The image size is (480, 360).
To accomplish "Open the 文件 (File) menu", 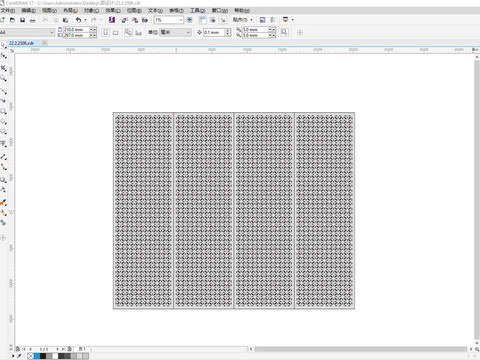I will (7, 11).
